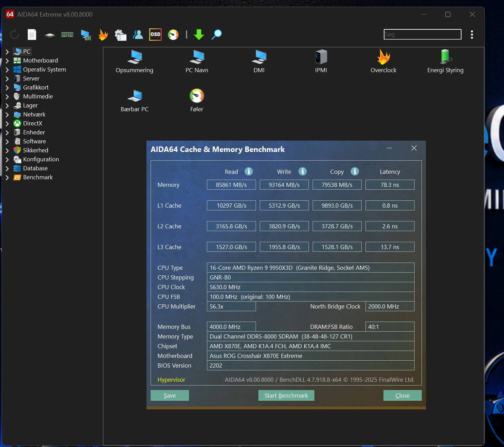Click the Memory Write value 93164 MB/s
504x447 pixels.
coord(284,185)
